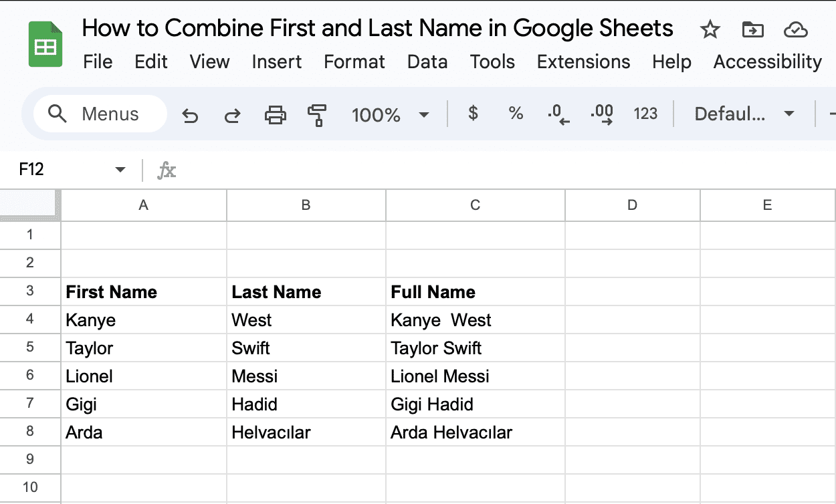This screenshot has height=504, width=836.
Task: Open the Format menu
Action: tap(354, 62)
